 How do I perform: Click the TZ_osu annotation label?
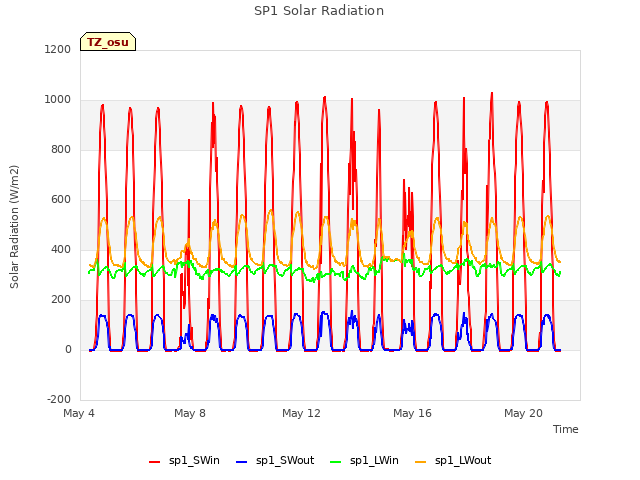point(108,42)
